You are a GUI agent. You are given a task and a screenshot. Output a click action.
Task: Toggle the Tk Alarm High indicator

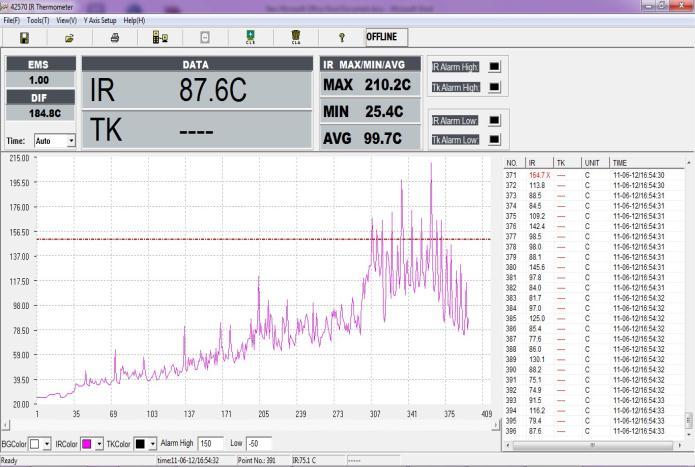(494, 87)
